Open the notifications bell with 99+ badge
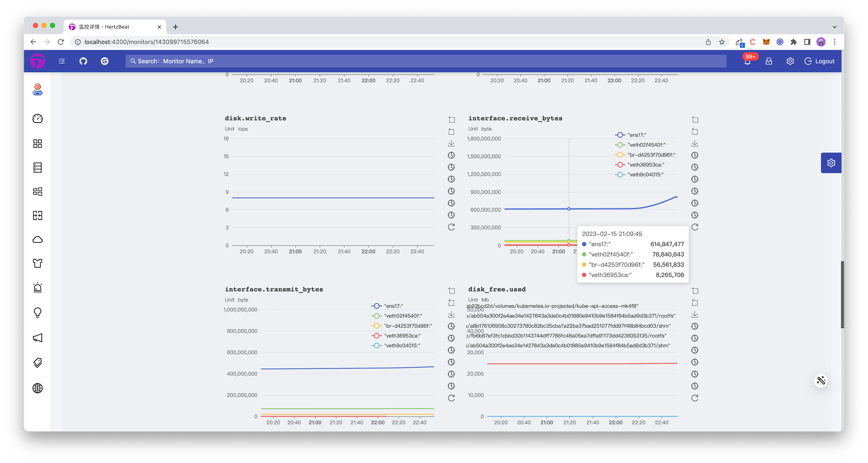 click(747, 62)
